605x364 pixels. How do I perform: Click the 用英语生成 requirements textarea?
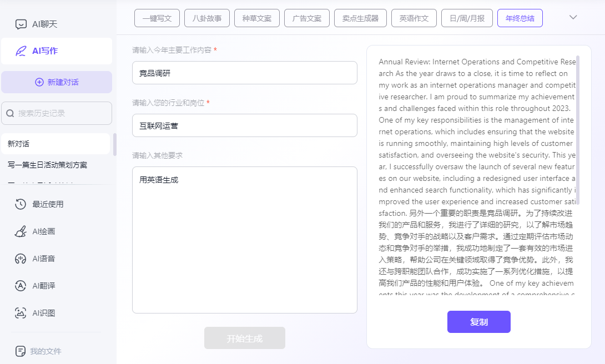click(x=245, y=240)
